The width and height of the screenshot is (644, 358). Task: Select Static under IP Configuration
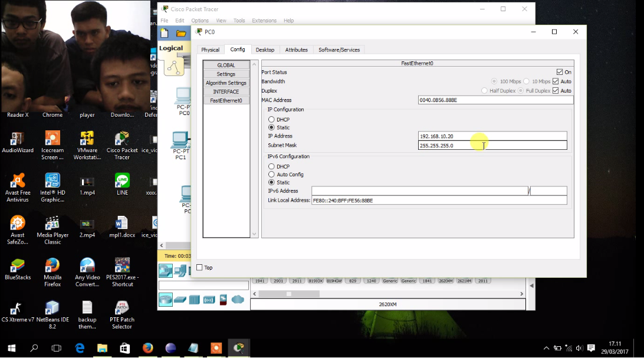(x=271, y=127)
